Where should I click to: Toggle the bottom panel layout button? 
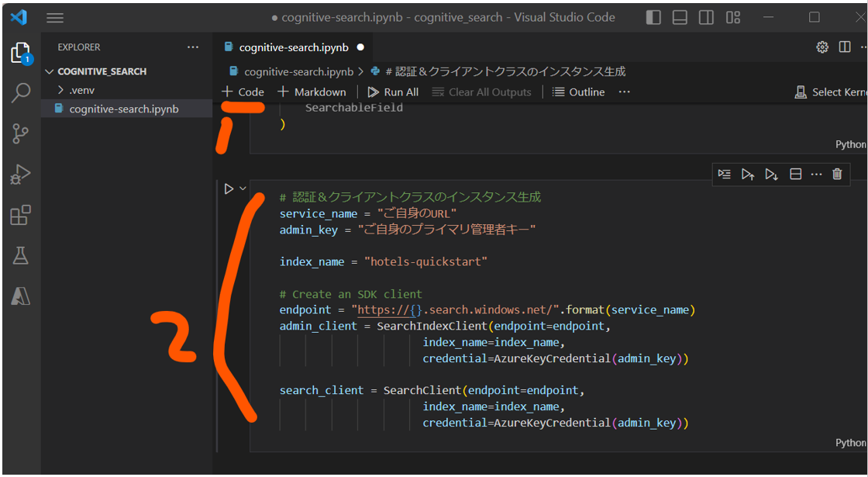tap(680, 18)
